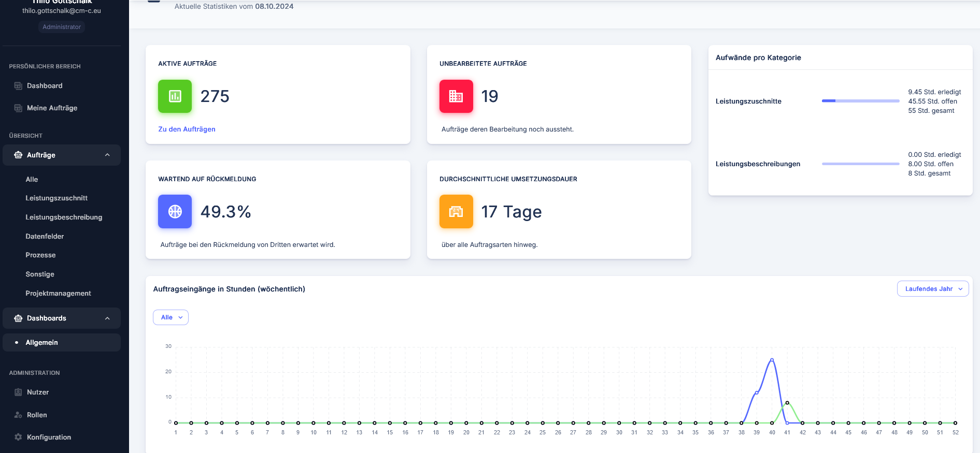Click the 49.3% value
The image size is (980, 453).
226,212
